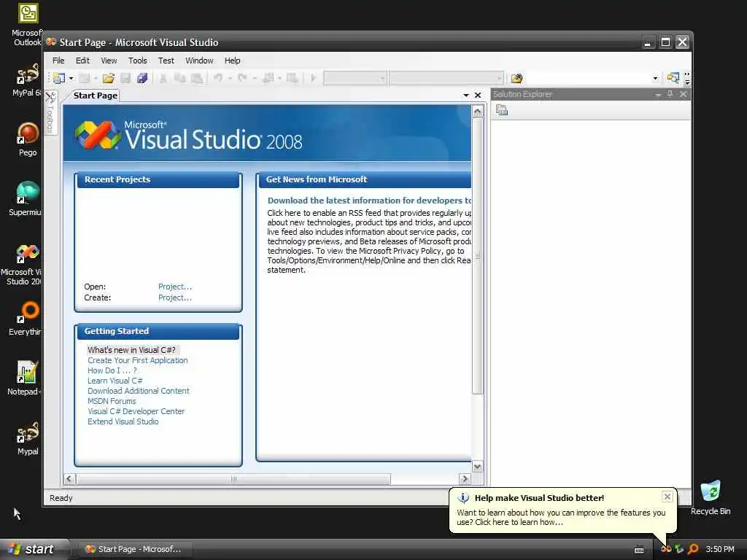This screenshot has width=747, height=560.
Task: Click the Paste toolbar icon
Action: tap(197, 78)
